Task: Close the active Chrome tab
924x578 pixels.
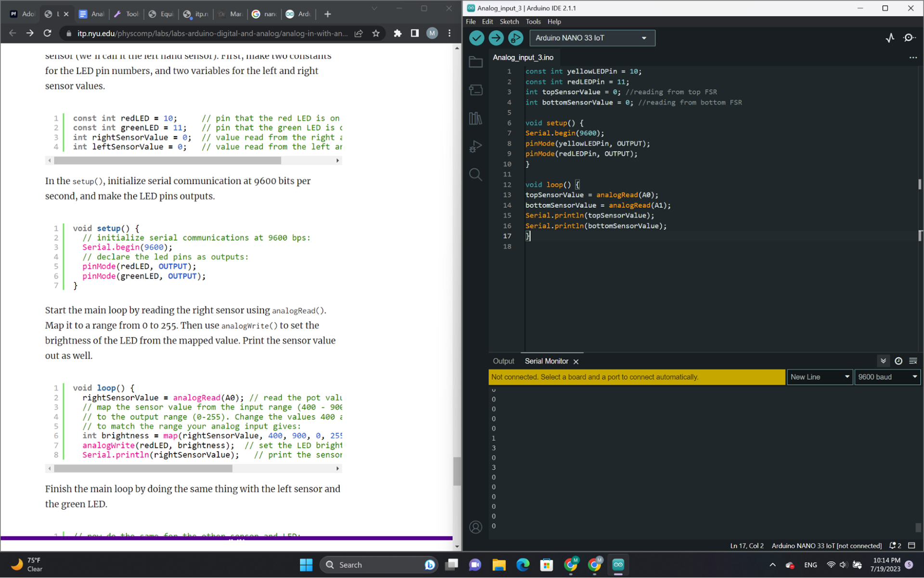Action: tap(66, 14)
